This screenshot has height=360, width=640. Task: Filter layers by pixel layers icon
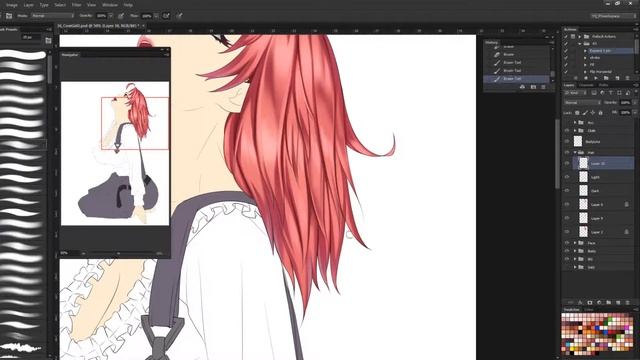click(x=594, y=93)
